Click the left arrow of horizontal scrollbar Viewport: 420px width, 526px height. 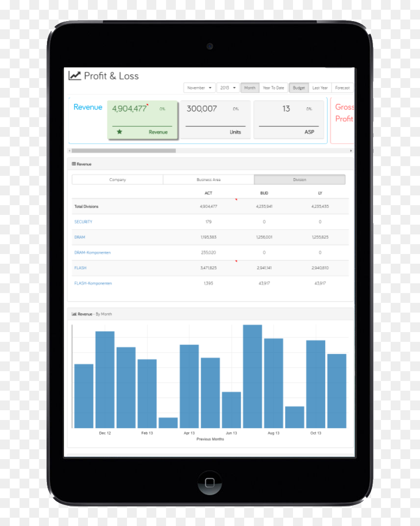coord(69,150)
